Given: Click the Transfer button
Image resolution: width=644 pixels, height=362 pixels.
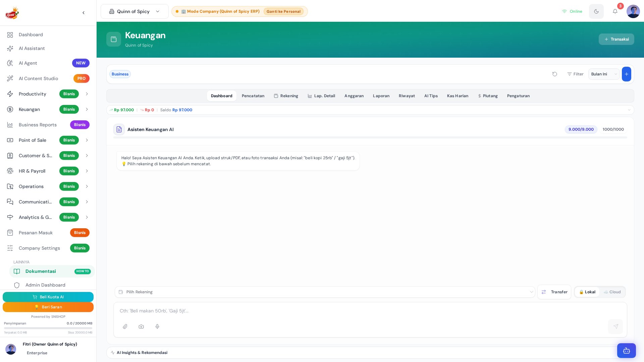Looking at the screenshot, I should coord(554,292).
